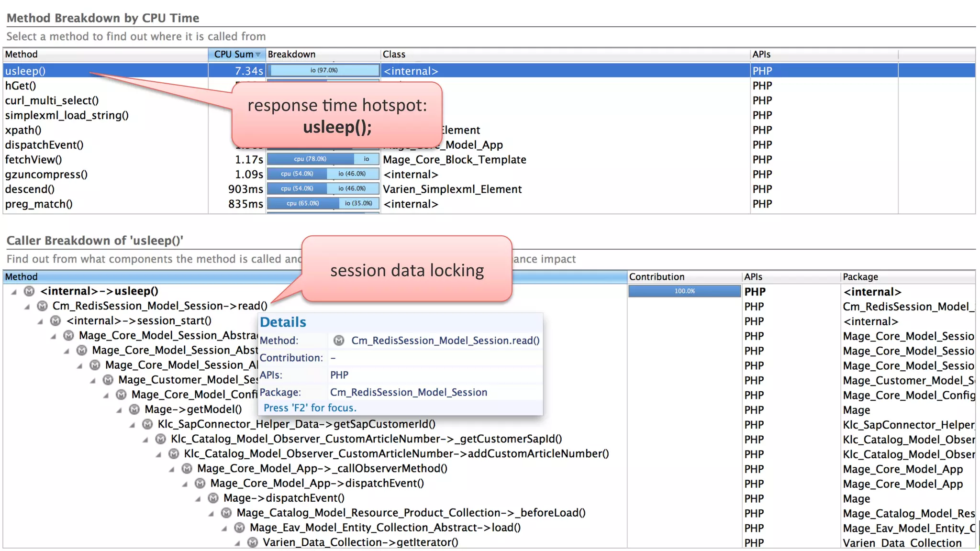Click 7.34s CPU Sum value
This screenshot has height=551, width=980.
[249, 71]
